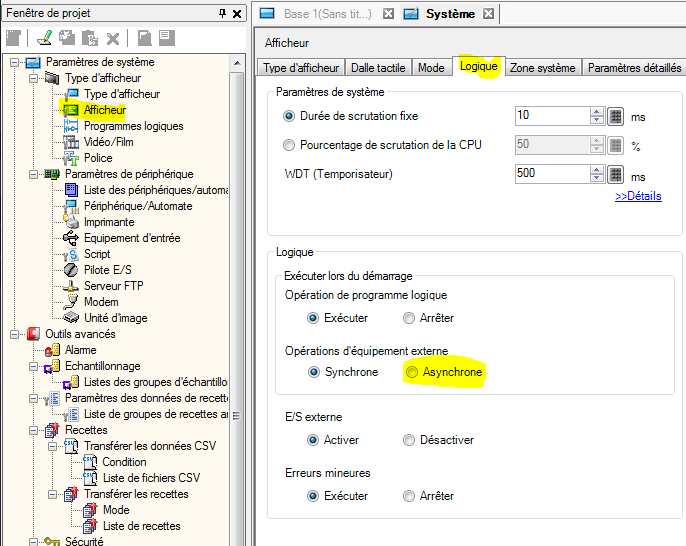Open the >>Détails link
686x546 pixels.
pyautogui.click(x=638, y=196)
